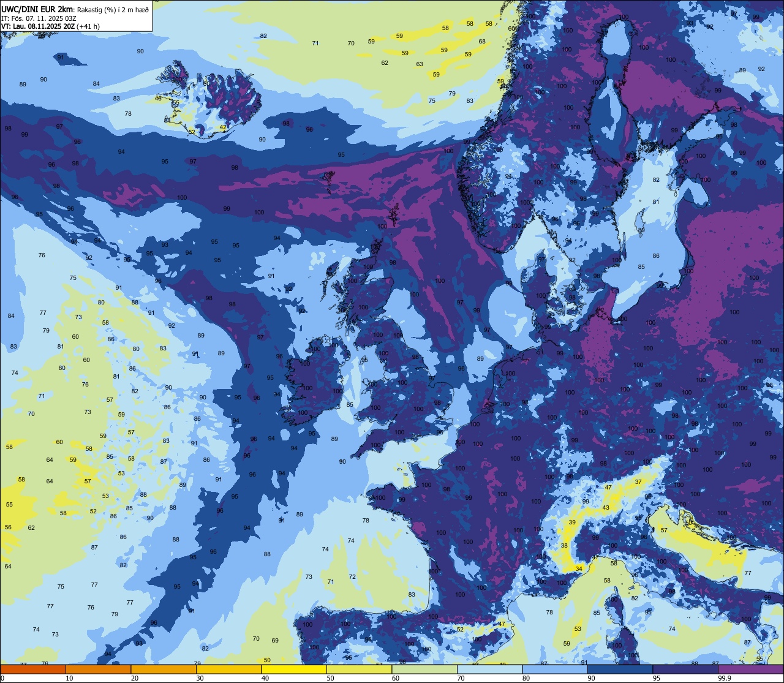The height and width of the screenshot is (683, 784).
Task: Click the legend scale label "90"
Action: click(x=591, y=678)
